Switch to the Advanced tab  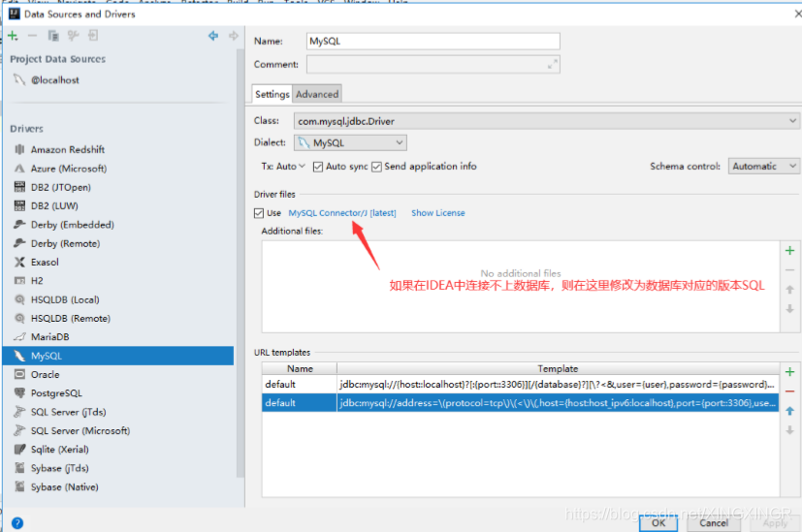317,94
